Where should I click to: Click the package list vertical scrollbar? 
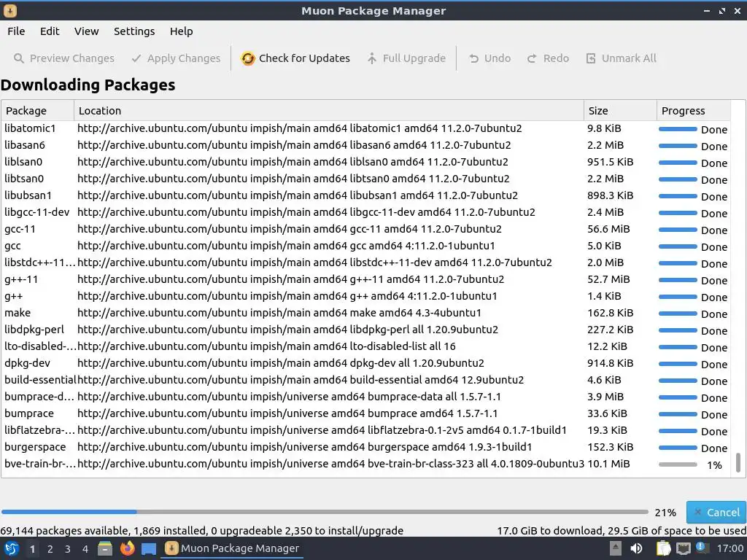[x=738, y=462]
